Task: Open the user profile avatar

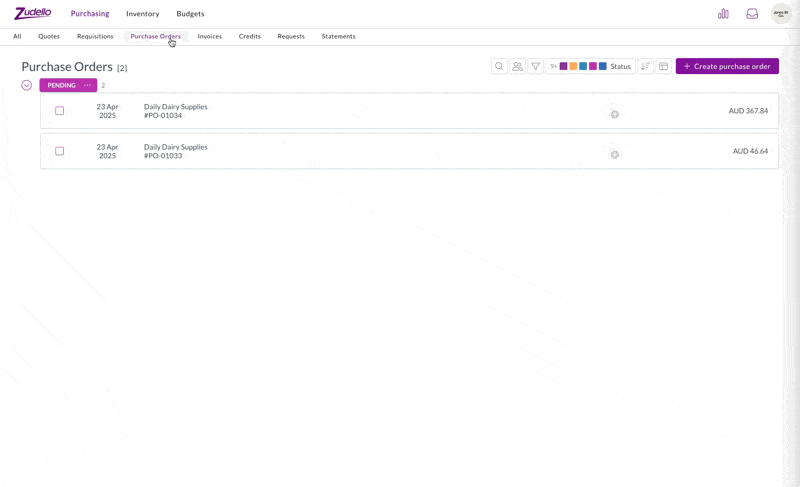Action: 780,14
